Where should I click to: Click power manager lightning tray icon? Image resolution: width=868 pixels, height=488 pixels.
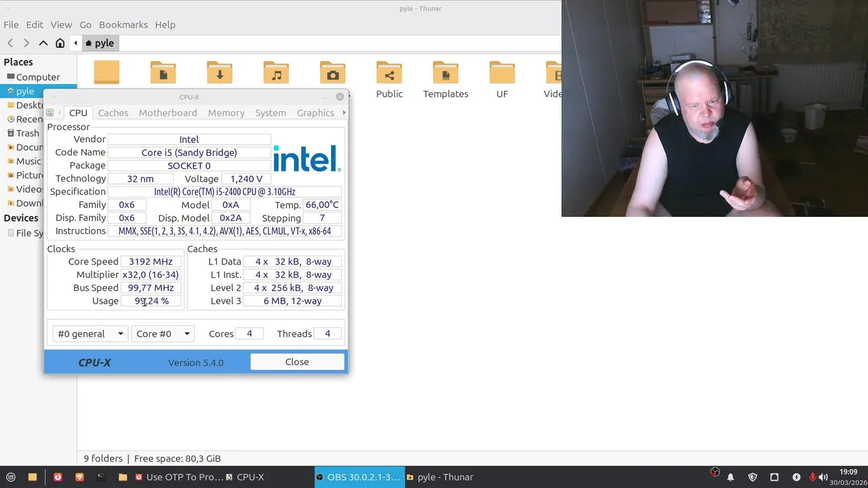click(796, 477)
